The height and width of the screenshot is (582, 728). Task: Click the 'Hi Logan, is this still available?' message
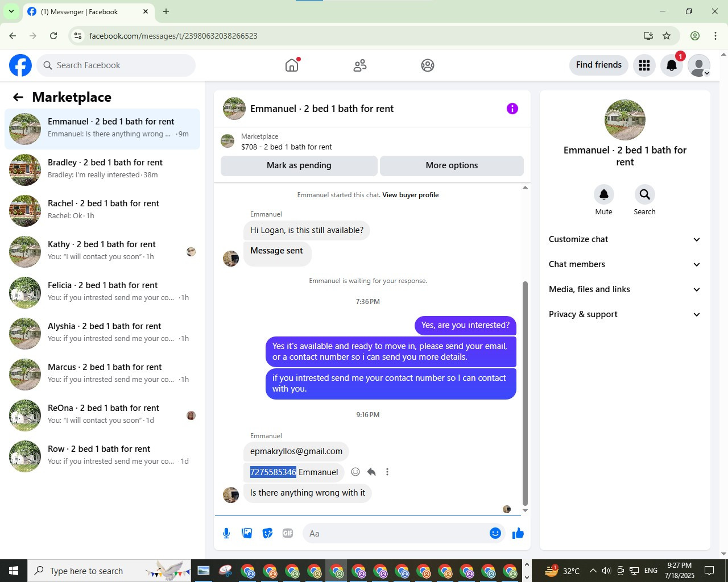click(307, 230)
